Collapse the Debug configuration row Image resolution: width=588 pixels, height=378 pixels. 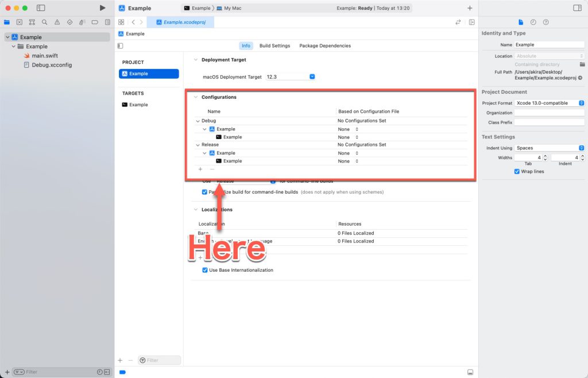click(x=198, y=121)
